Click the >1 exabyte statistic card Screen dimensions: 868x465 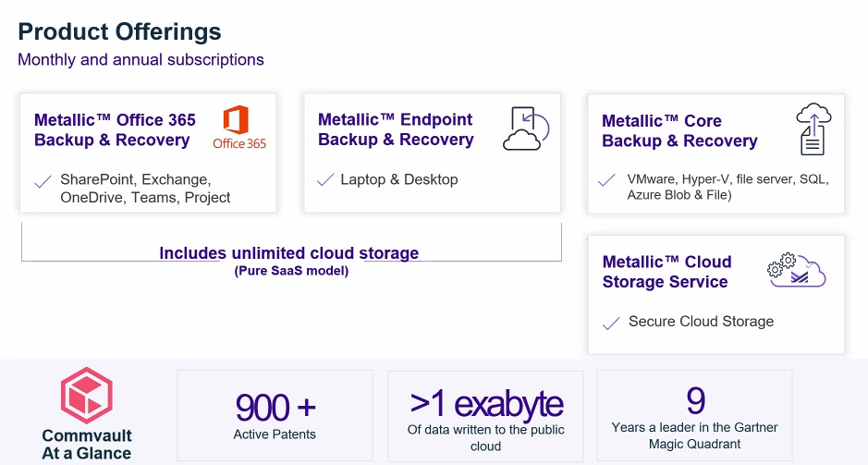pyautogui.click(x=485, y=416)
